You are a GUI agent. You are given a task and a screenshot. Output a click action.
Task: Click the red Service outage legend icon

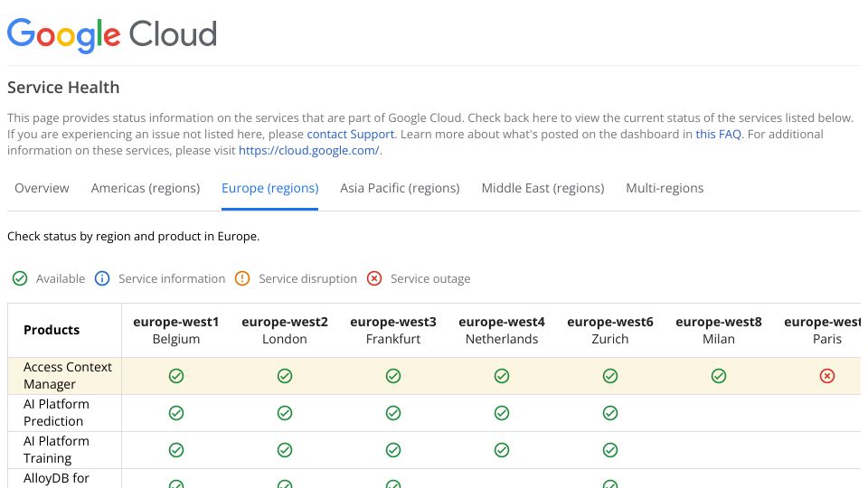tap(374, 278)
